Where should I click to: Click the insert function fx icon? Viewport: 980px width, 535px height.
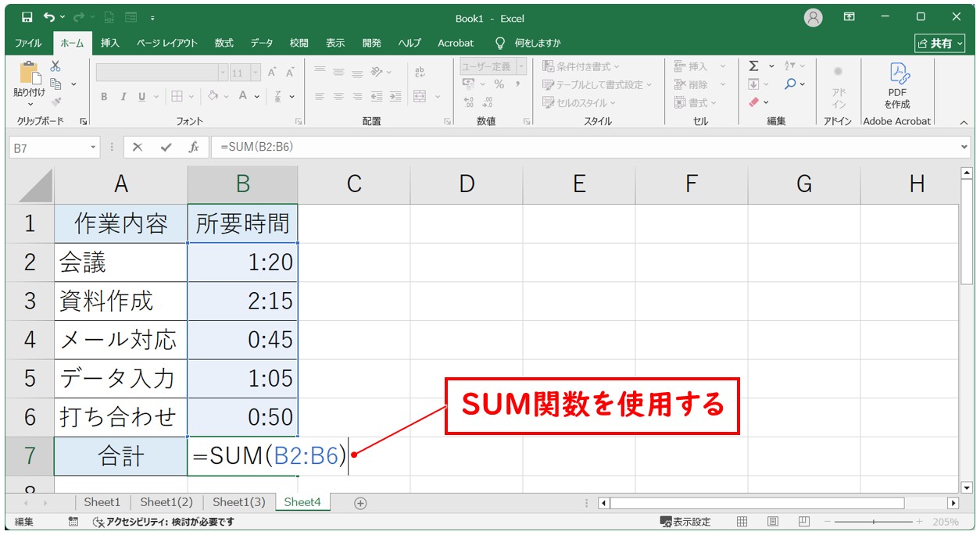(193, 147)
